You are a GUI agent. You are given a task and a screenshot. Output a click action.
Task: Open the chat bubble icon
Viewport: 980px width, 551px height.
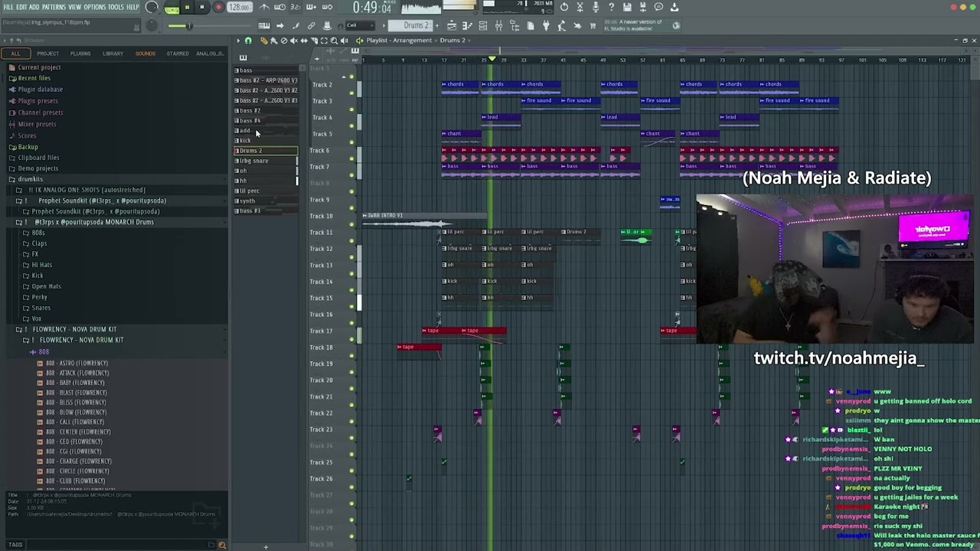[658, 8]
